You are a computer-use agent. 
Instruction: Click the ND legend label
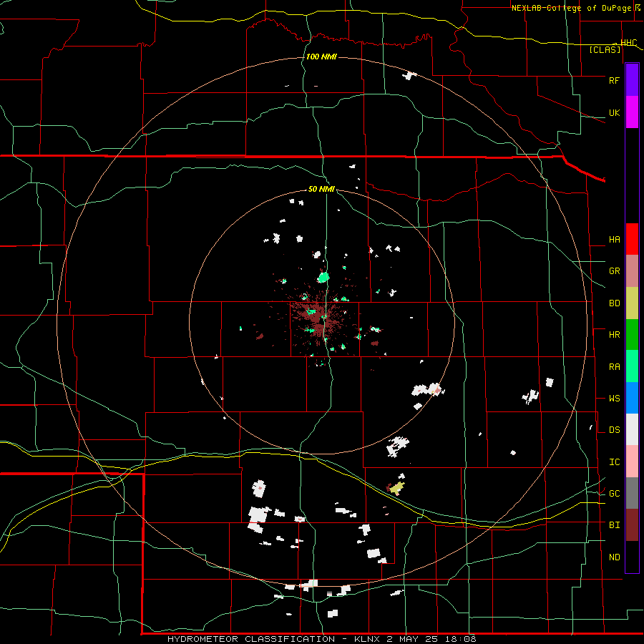tap(614, 557)
